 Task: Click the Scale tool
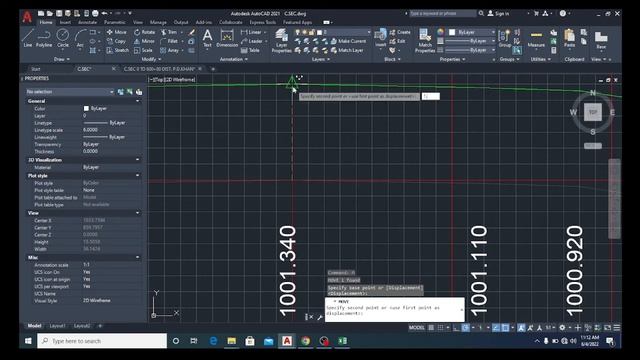pyautogui.click(x=143, y=50)
